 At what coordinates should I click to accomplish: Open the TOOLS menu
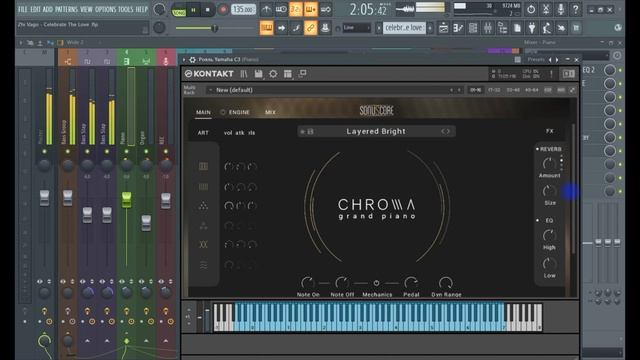(x=125, y=9)
